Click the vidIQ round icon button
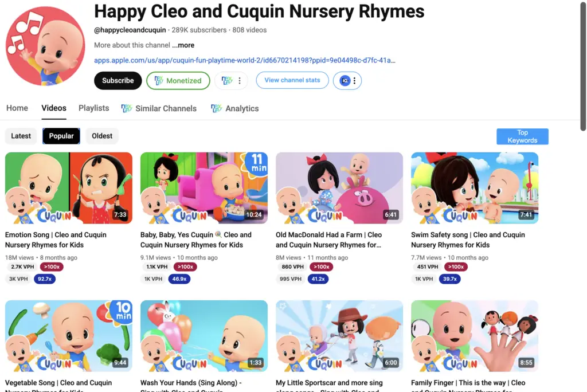This screenshot has height=392, width=587. (345, 80)
